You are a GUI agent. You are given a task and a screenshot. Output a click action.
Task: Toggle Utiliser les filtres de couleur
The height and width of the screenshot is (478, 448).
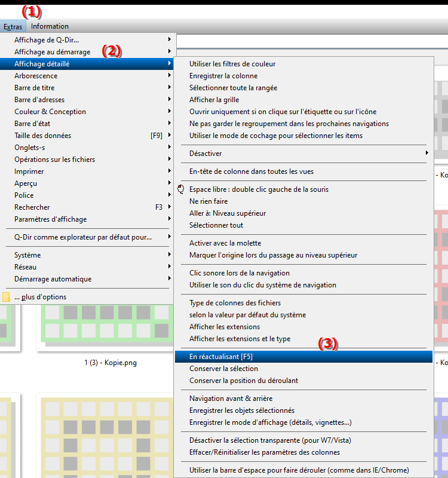coord(303,64)
